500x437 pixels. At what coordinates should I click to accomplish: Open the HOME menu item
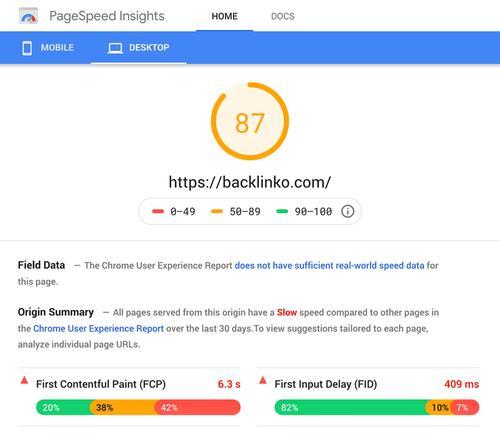tap(225, 16)
